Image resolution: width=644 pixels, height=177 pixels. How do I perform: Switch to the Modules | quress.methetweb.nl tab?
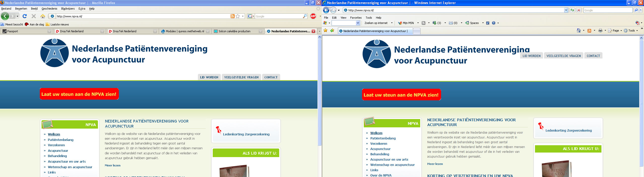coord(185,31)
